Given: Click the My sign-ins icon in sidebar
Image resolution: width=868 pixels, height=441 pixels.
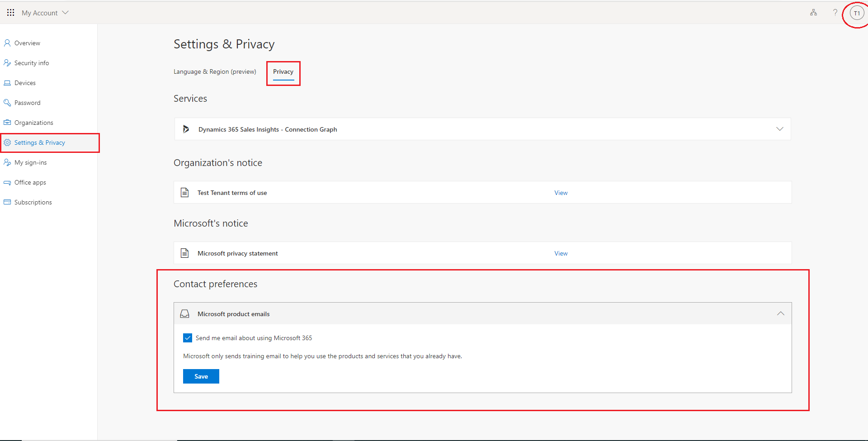Looking at the screenshot, I should 7,162.
